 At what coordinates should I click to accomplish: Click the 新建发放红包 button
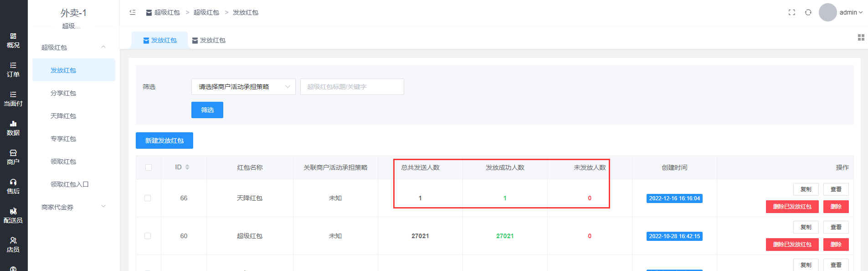164,141
